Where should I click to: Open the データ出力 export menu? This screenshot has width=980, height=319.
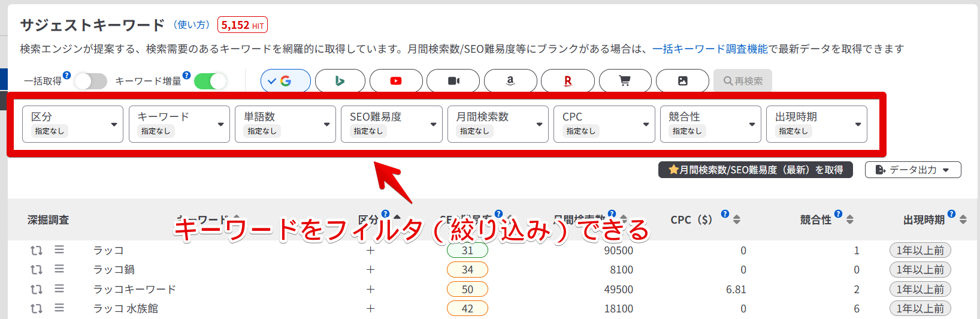click(913, 170)
